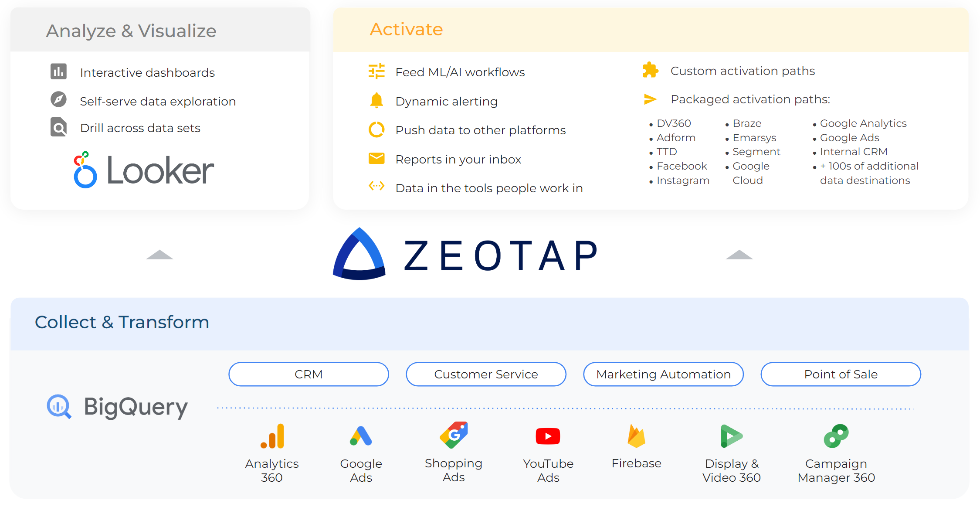Click the Feed ML/AI workflows text
The width and height of the screenshot is (980, 507).
click(x=460, y=72)
